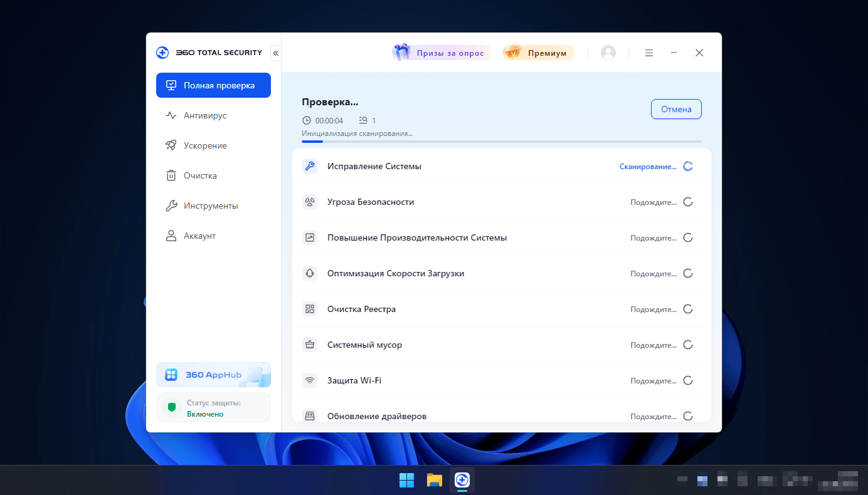The height and width of the screenshot is (495, 868).
Task: Collapse the sidebar with double-chevron button
Action: (x=276, y=53)
